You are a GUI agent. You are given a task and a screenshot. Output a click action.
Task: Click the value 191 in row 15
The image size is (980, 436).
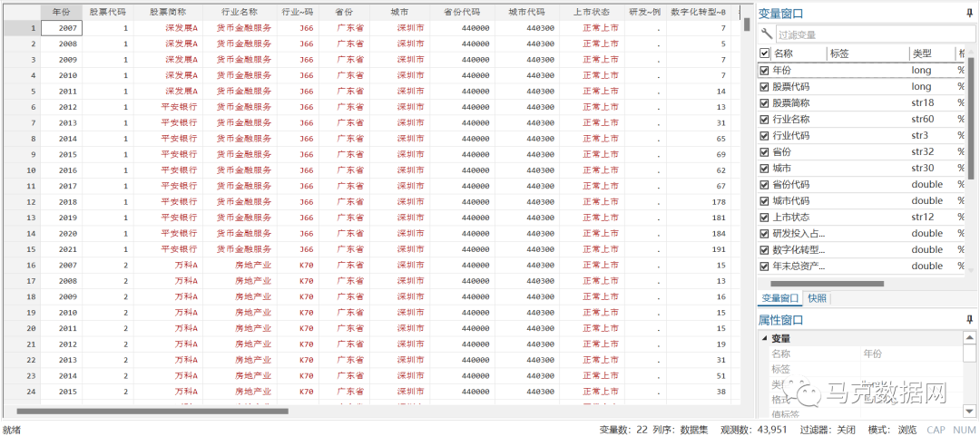coord(698,249)
